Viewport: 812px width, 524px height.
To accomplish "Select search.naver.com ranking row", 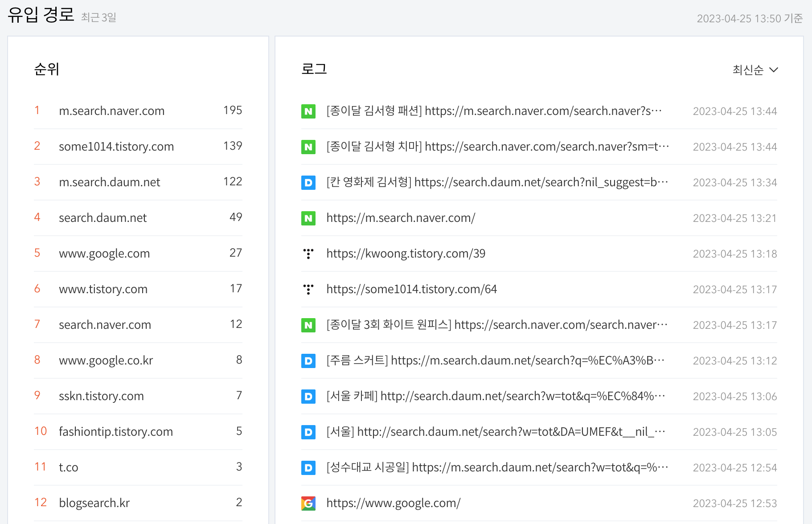I will tap(138, 325).
